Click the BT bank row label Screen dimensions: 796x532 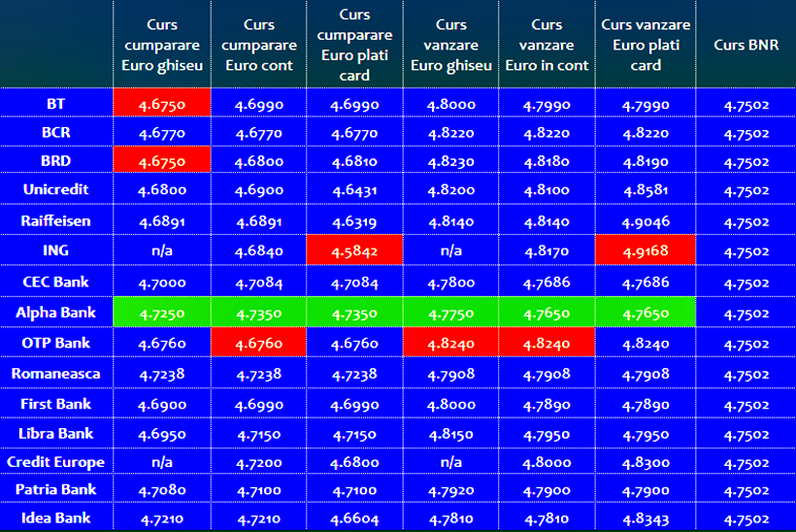click(56, 104)
